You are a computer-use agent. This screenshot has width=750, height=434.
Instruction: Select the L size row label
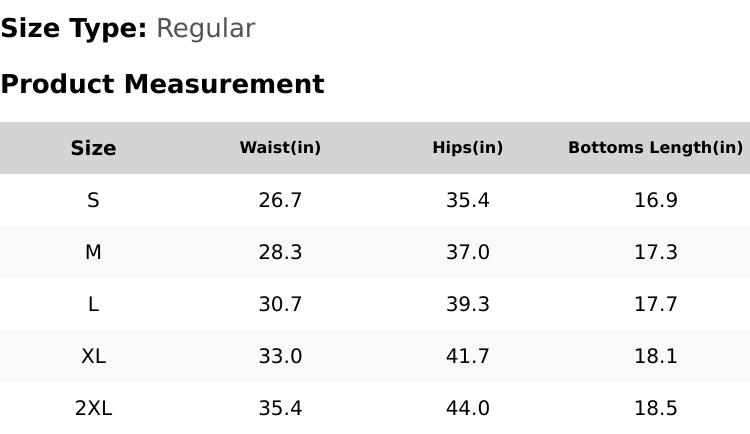pyautogui.click(x=93, y=304)
